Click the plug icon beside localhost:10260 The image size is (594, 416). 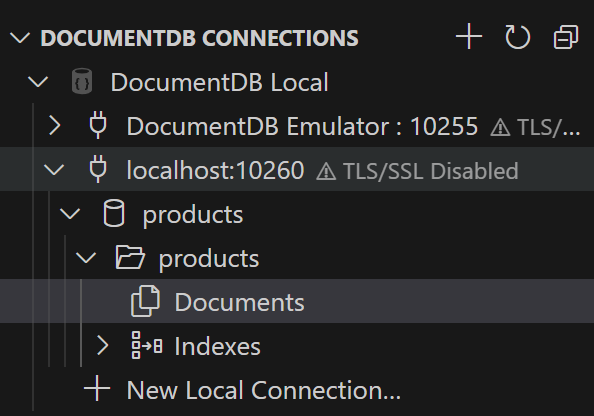98,169
